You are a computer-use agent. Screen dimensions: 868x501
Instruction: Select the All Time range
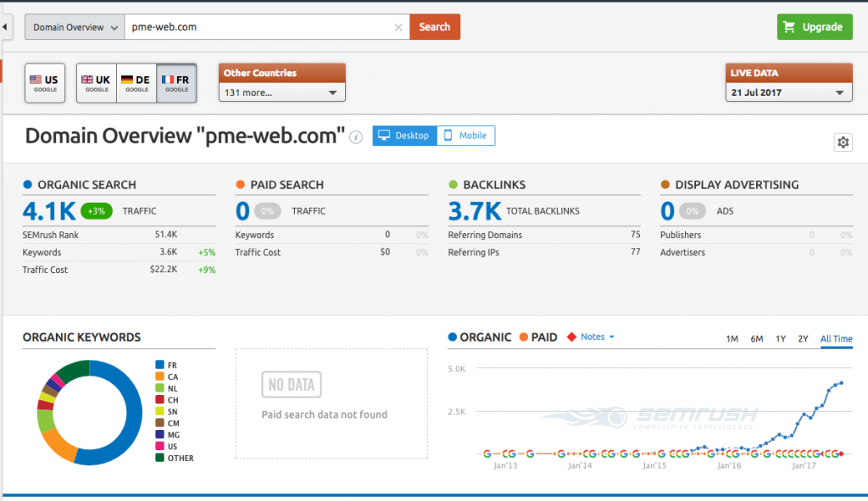pyautogui.click(x=836, y=339)
